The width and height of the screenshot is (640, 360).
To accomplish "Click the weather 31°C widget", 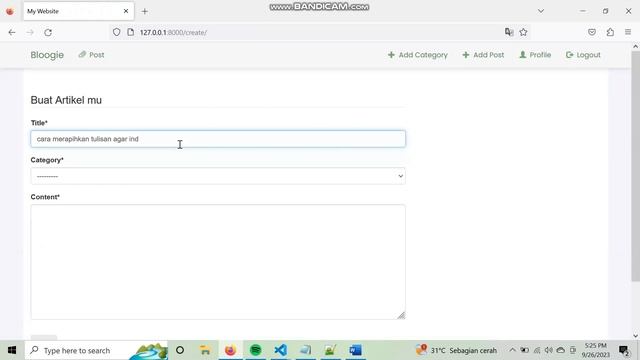I will click(x=456, y=350).
